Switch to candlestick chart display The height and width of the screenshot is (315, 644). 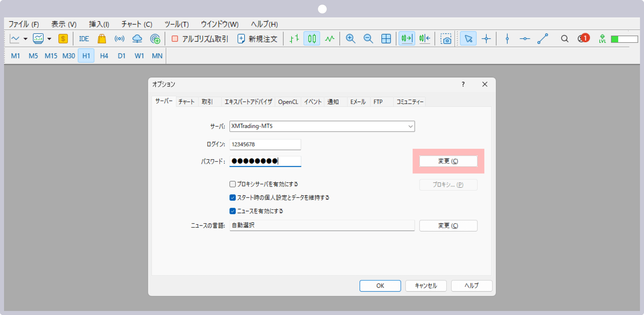[312, 39]
